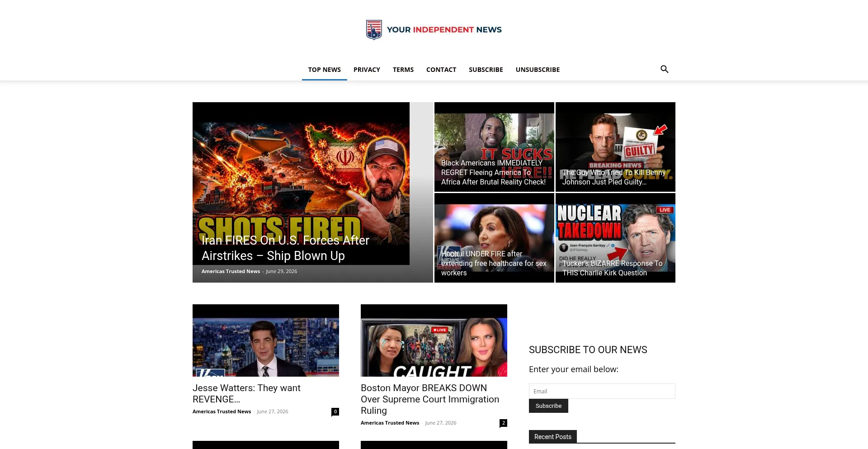The image size is (868, 449).
Task: Click Americas Trusted News author on Iran story
Action: click(231, 271)
